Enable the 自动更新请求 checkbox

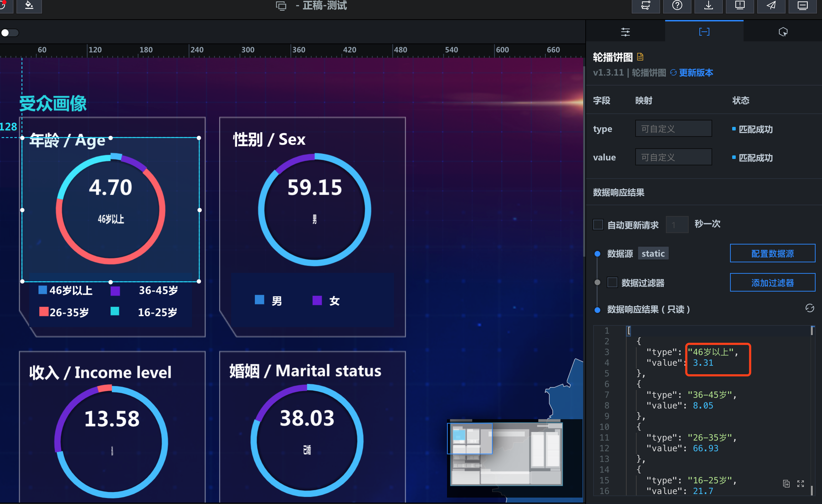pyautogui.click(x=598, y=225)
